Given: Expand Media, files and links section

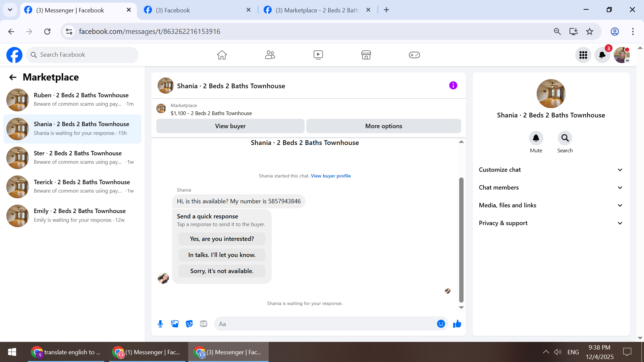Looking at the screenshot, I should click(551, 205).
